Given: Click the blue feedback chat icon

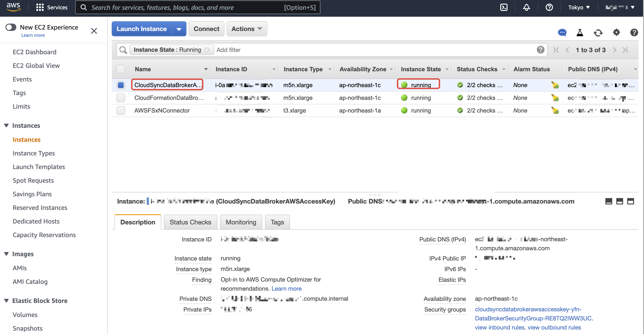Looking at the screenshot, I should [x=562, y=32].
